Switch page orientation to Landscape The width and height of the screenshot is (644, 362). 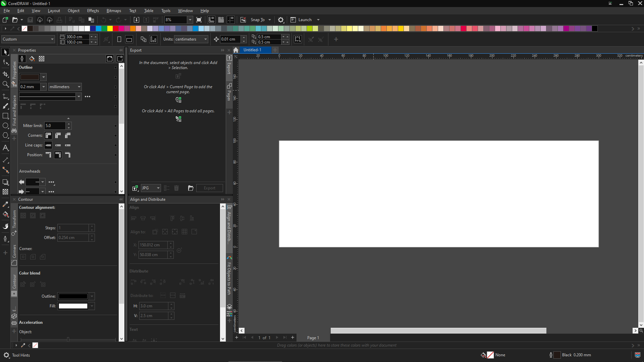pyautogui.click(x=129, y=39)
